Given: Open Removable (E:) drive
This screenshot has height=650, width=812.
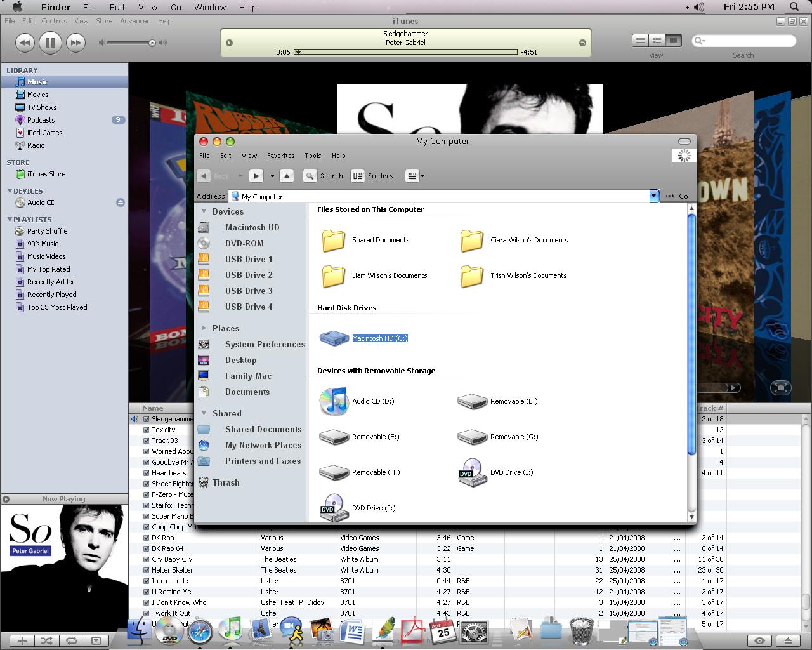Looking at the screenshot, I should (472, 401).
